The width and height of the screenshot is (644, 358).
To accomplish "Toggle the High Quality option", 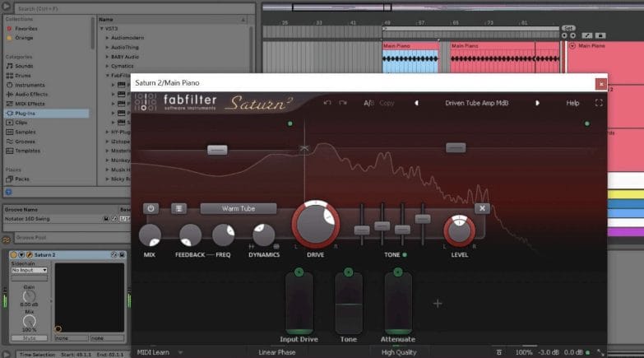I will tap(399, 352).
